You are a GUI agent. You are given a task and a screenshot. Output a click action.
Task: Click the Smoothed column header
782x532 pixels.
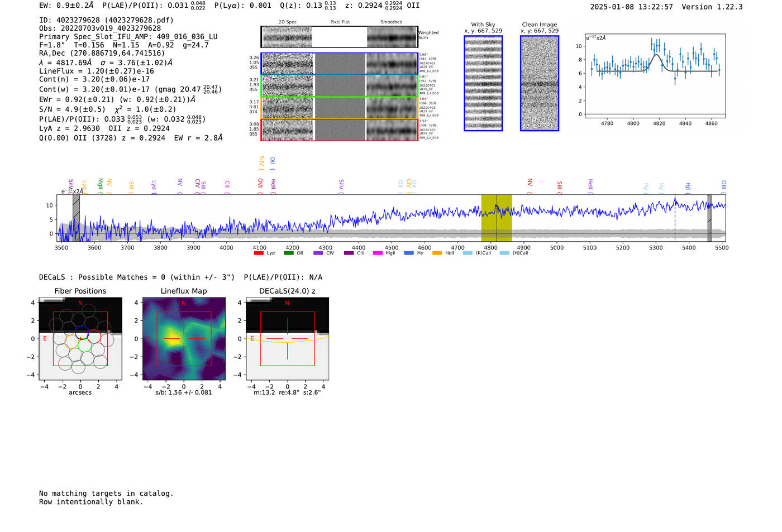tap(391, 22)
